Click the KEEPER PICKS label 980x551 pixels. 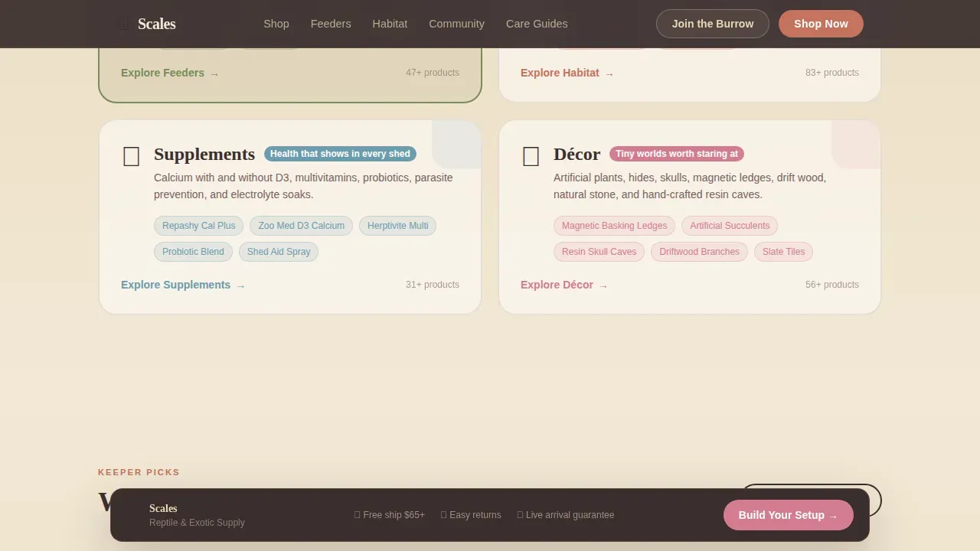click(139, 472)
